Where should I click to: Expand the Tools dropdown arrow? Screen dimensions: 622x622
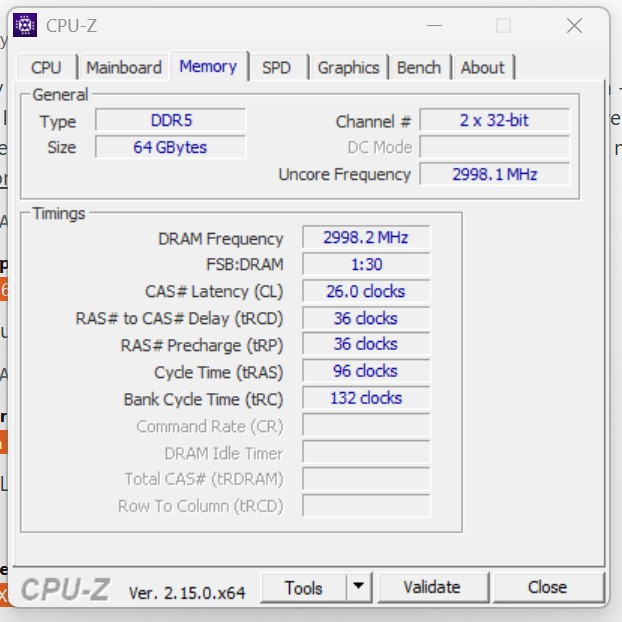359,587
